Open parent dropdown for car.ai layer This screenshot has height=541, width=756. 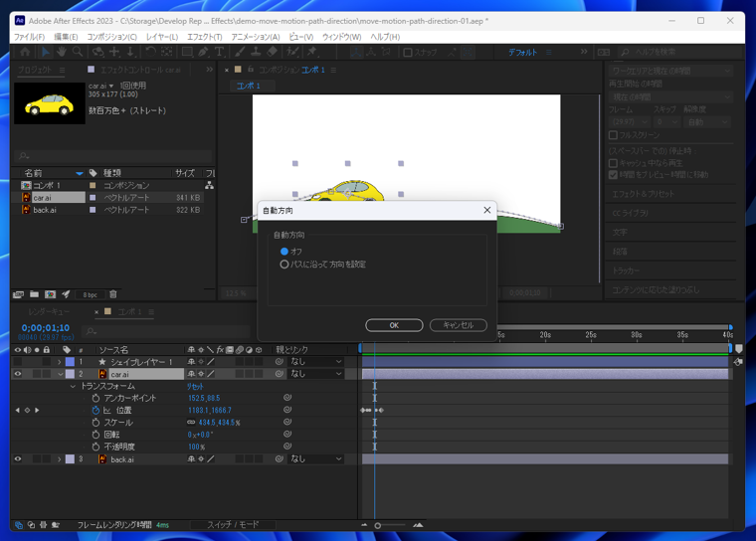[x=315, y=374]
